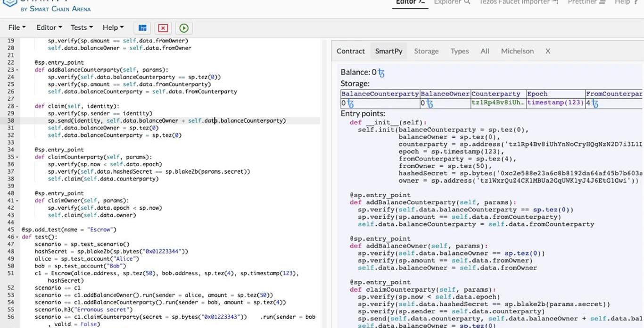Fold the claim function at line 28
644x328 pixels.
pos(17,106)
